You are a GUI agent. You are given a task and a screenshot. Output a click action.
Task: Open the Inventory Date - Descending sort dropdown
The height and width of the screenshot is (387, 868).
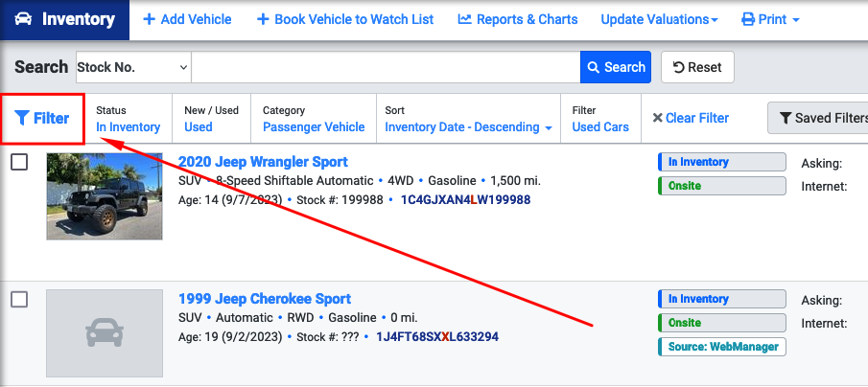pos(468,127)
